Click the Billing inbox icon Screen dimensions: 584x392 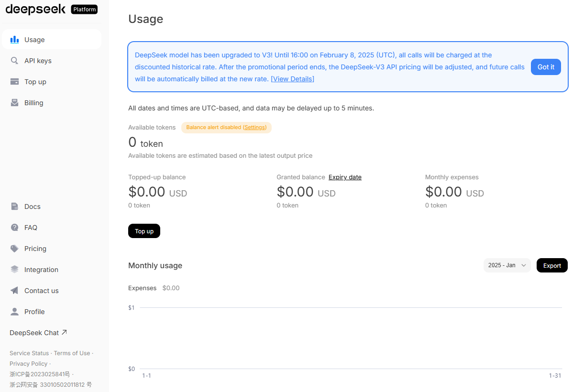pos(15,103)
